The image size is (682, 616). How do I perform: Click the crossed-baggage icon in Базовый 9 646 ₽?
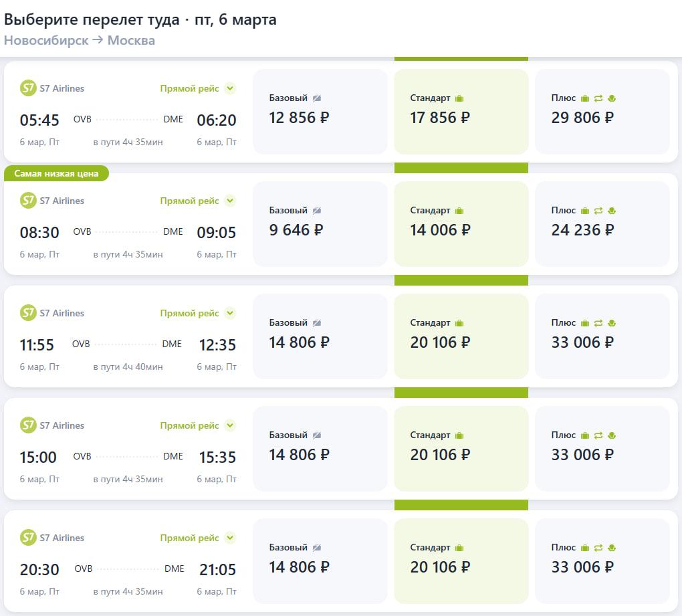317,211
